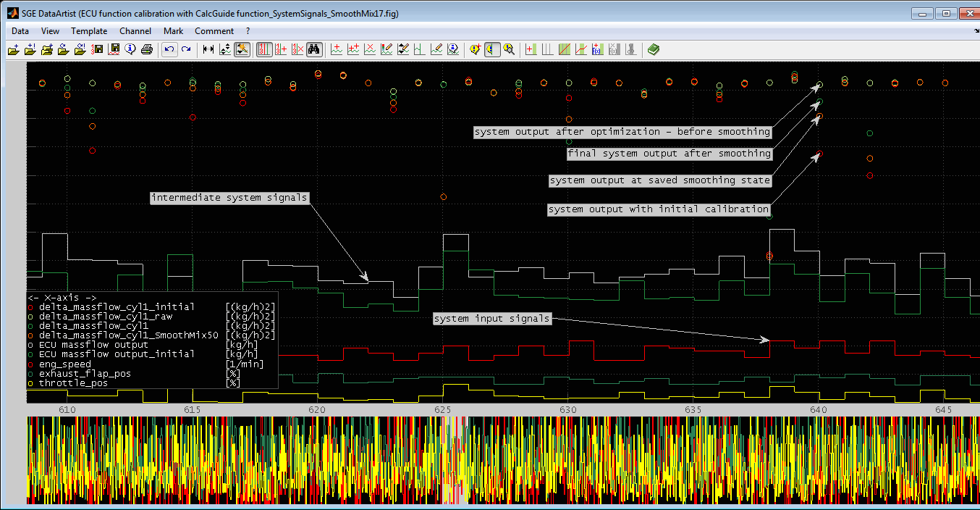
Task: Click the undo arrow icon
Action: tap(169, 49)
